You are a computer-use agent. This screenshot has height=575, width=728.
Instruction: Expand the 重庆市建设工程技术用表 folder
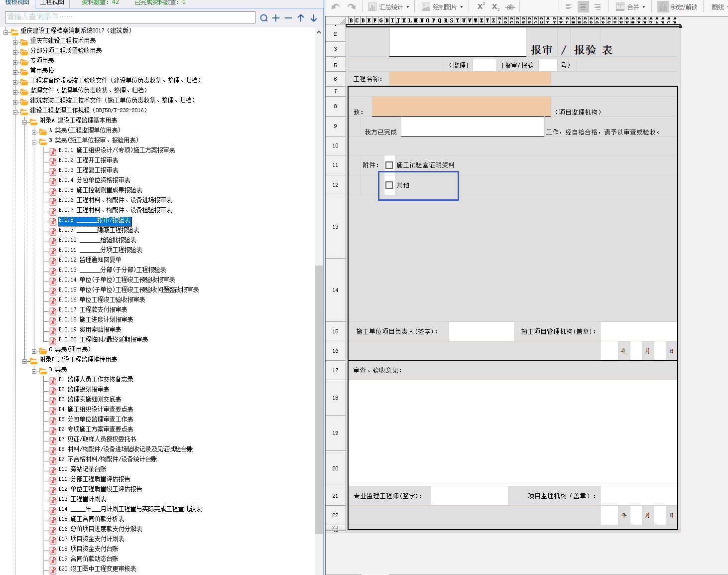(15, 42)
